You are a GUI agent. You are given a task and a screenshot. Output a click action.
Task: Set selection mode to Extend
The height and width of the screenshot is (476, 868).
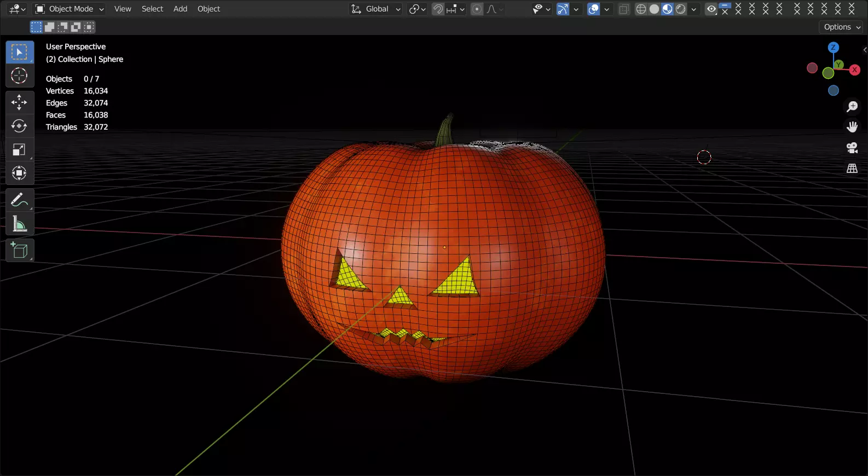tap(49, 27)
